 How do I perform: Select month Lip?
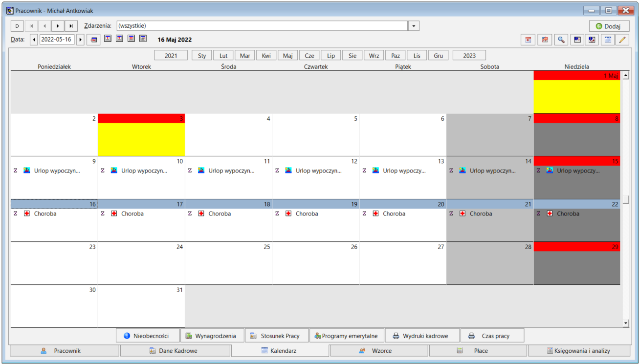click(x=331, y=56)
